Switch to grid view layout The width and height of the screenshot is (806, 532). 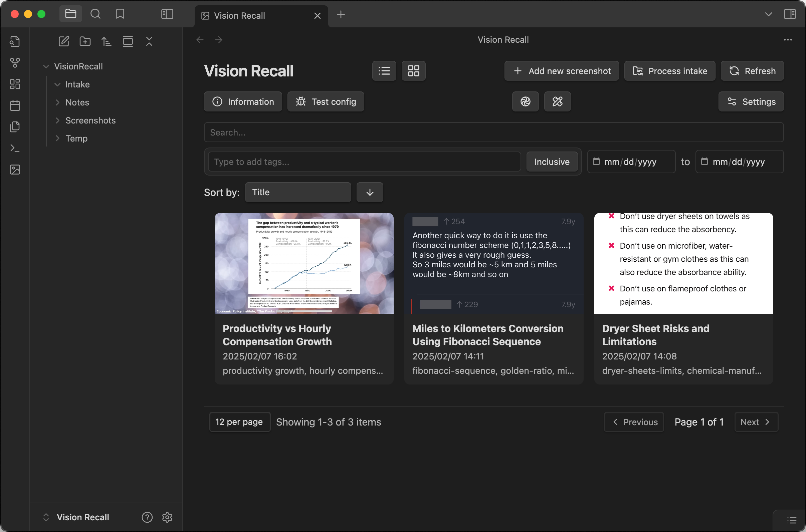(x=413, y=71)
